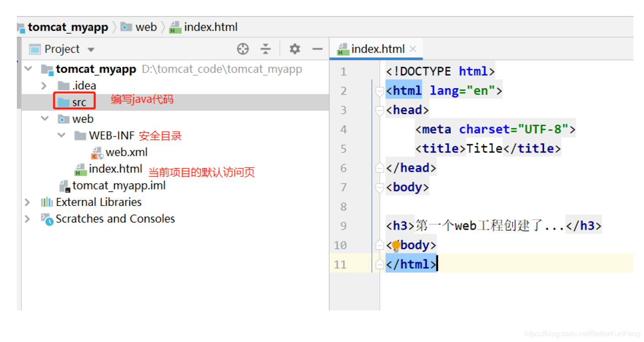Click the project path D:\tomcat_code\tomcat_myapp

point(222,69)
